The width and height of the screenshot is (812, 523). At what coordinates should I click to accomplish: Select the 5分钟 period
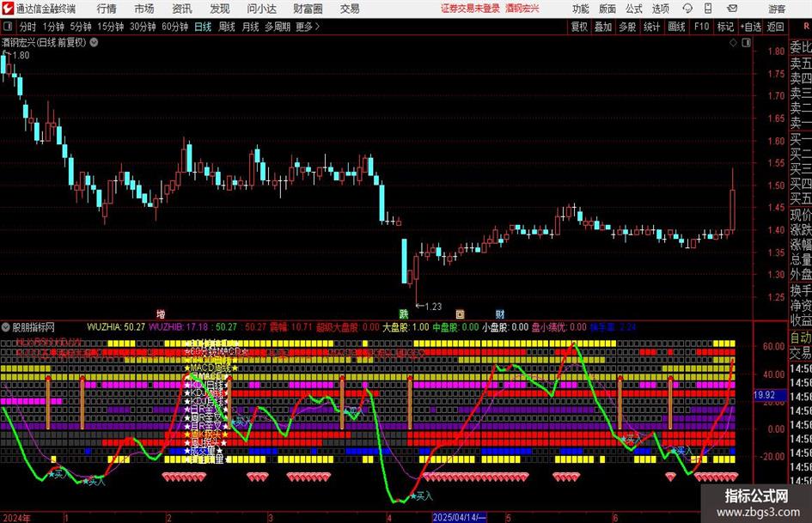tap(81, 27)
